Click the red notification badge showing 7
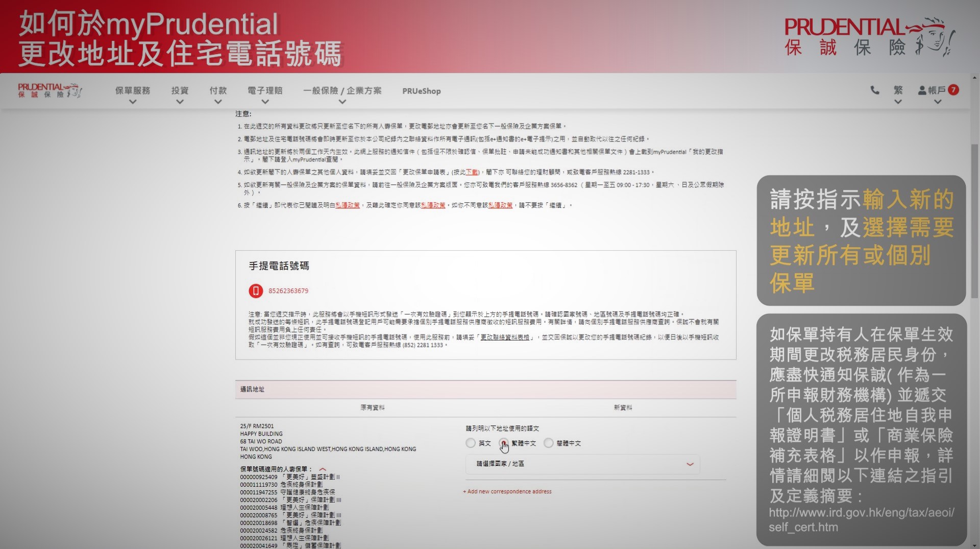 click(x=954, y=89)
